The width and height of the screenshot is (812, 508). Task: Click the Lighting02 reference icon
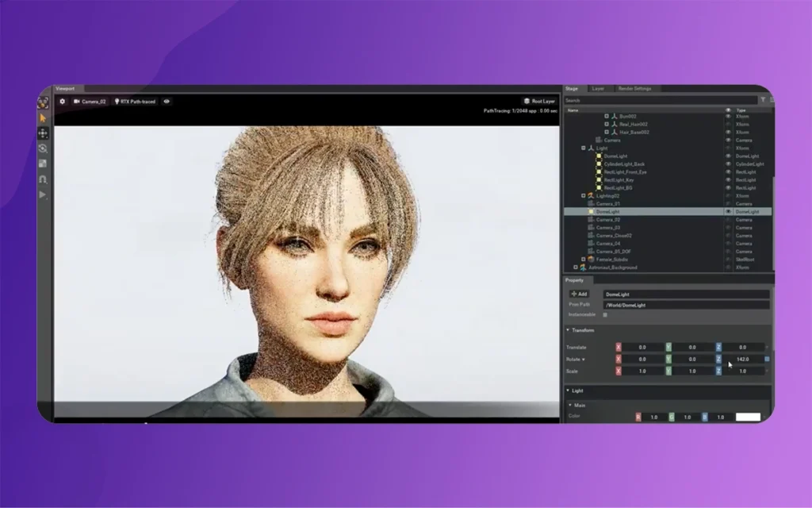pyautogui.click(x=591, y=196)
